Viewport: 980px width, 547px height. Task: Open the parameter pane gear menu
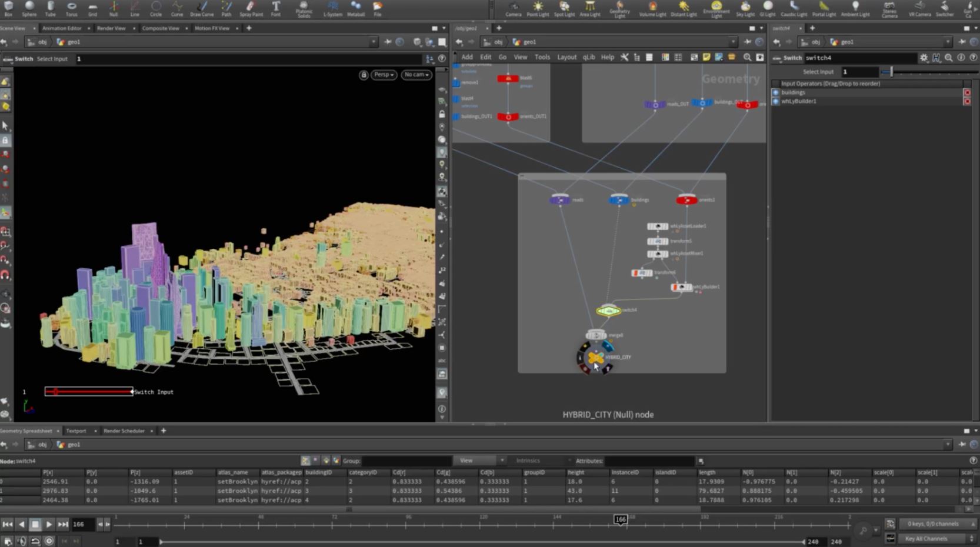(924, 58)
